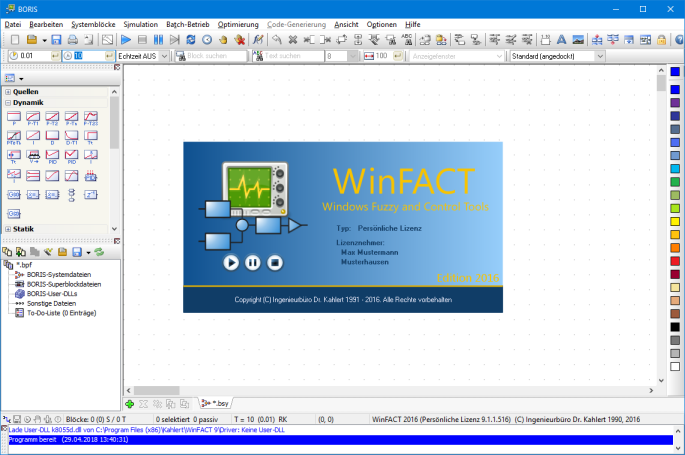This screenshot has width=685, height=455.
Task: Click the yellow padlock icon in toolbar
Action: click(661, 40)
